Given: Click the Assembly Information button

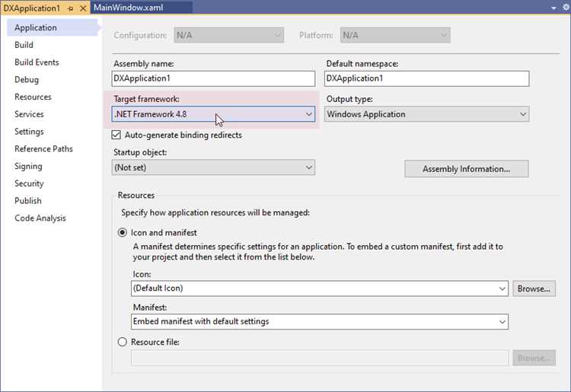Looking at the screenshot, I should 467,169.
